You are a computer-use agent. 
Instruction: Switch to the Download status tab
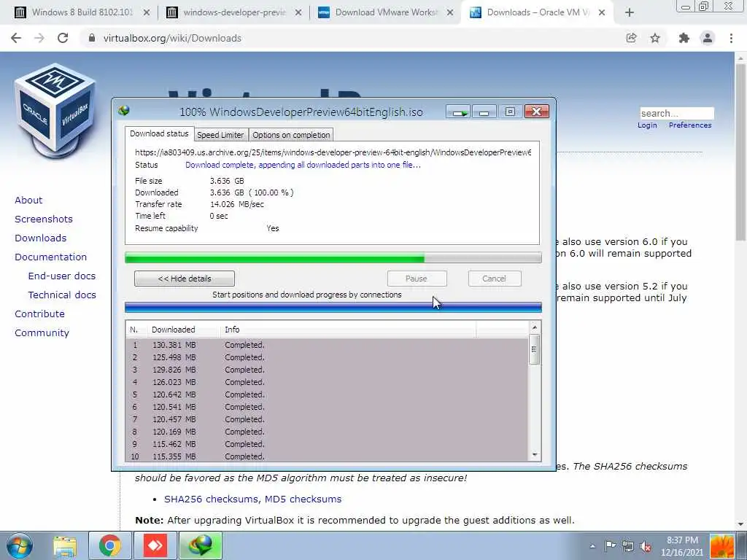(x=159, y=134)
